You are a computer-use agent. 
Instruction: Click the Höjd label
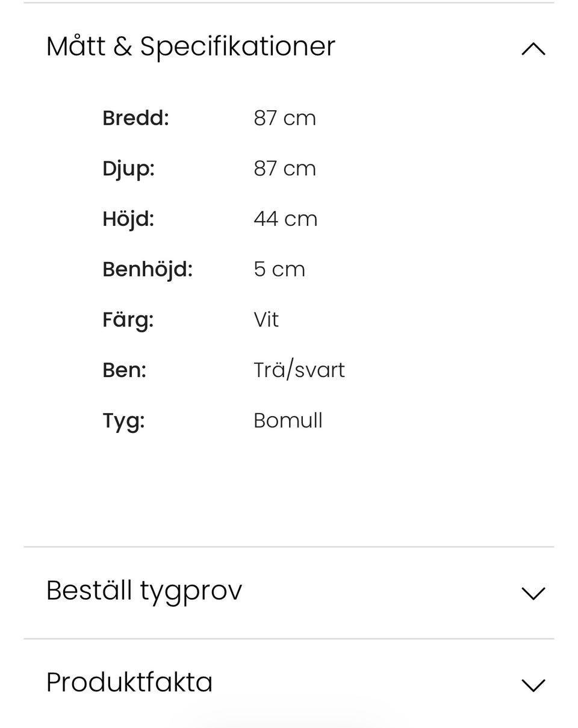tap(128, 219)
